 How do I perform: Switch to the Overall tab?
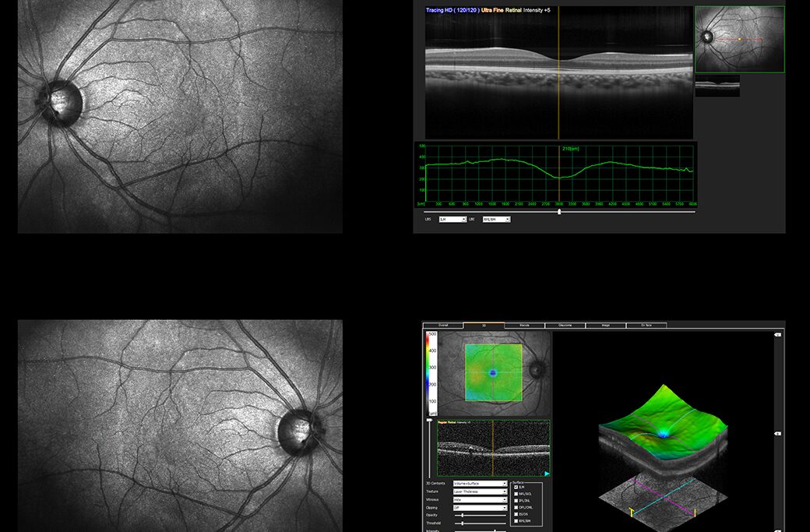442,325
